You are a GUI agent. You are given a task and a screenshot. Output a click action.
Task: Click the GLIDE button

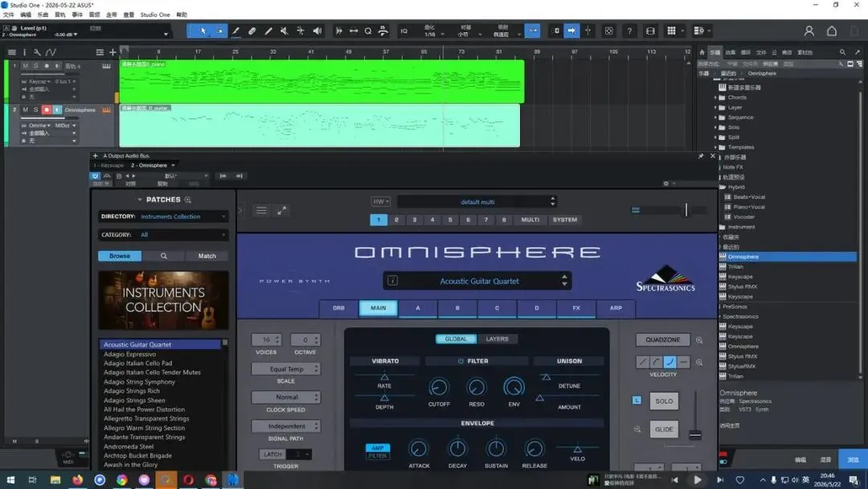[x=664, y=429]
